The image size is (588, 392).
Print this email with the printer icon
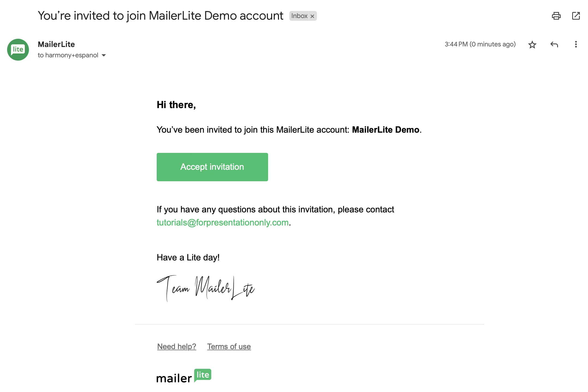click(556, 16)
